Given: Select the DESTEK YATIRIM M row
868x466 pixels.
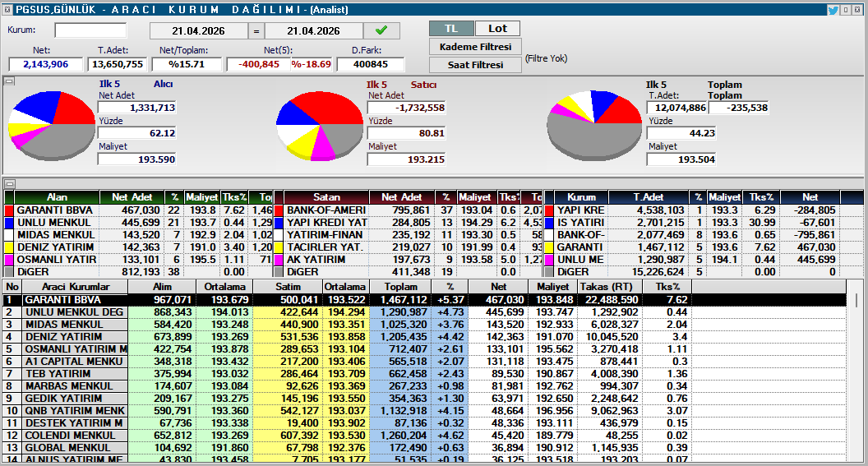Looking at the screenshot, I should (x=425, y=422).
